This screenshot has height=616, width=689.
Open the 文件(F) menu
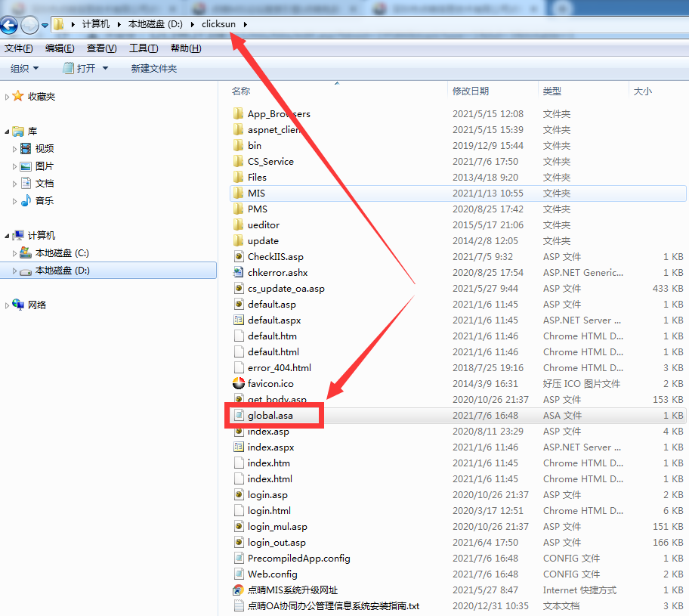[19, 48]
